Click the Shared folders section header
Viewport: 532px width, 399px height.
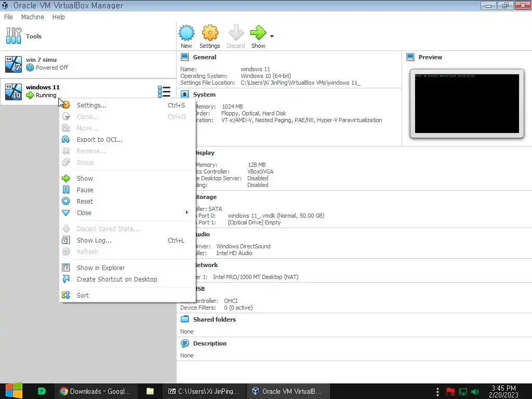215,320
